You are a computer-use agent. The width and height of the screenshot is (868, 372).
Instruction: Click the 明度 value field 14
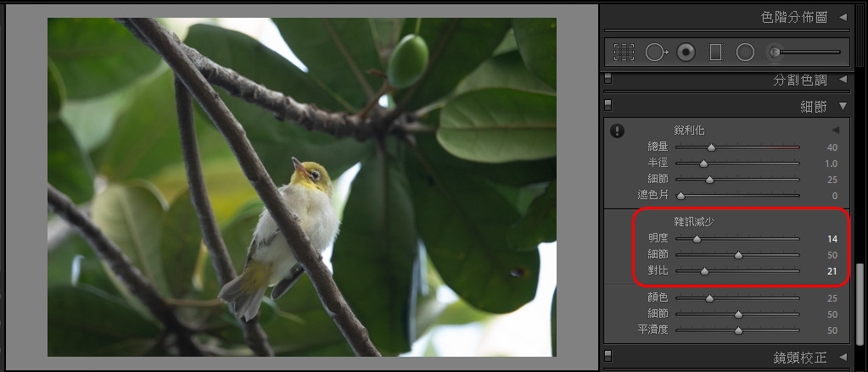(x=832, y=239)
